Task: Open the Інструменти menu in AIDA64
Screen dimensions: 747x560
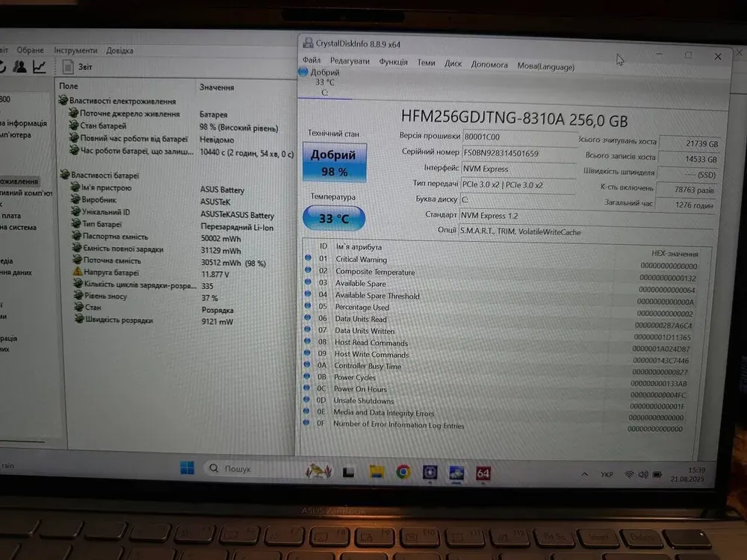Action: tap(75, 50)
